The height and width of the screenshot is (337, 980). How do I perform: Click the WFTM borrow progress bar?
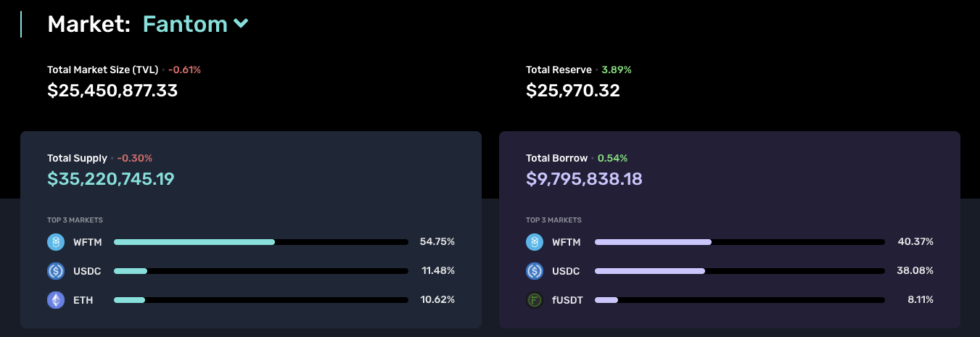click(740, 242)
